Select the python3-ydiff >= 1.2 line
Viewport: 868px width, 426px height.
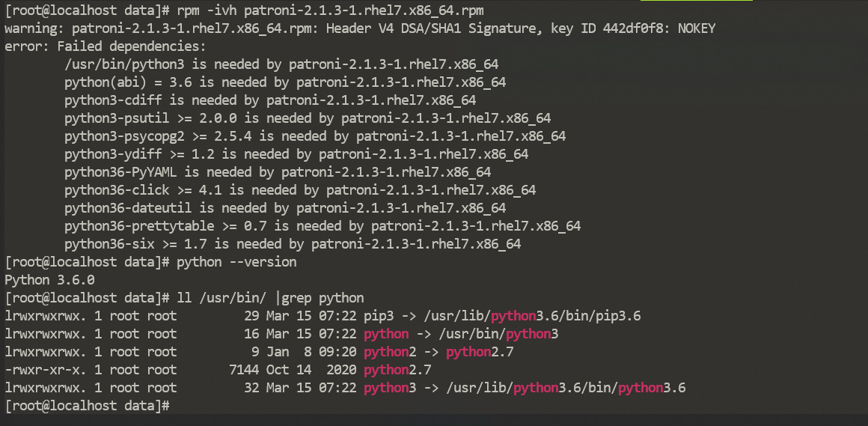[x=296, y=154]
